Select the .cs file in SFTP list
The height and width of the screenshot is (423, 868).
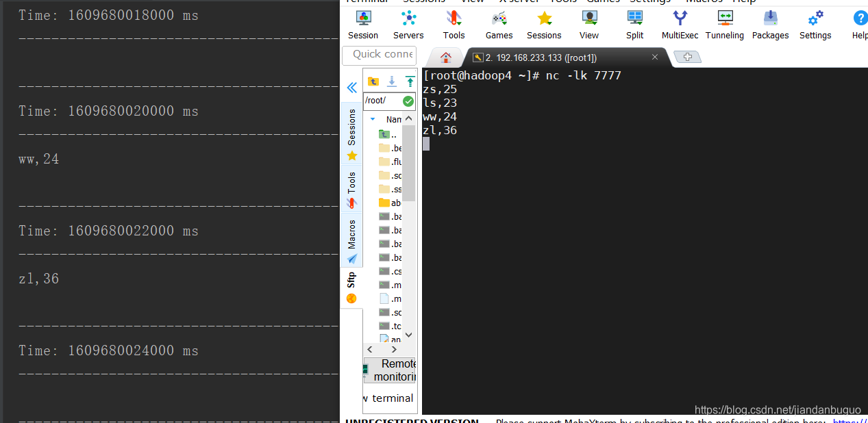[390, 271]
